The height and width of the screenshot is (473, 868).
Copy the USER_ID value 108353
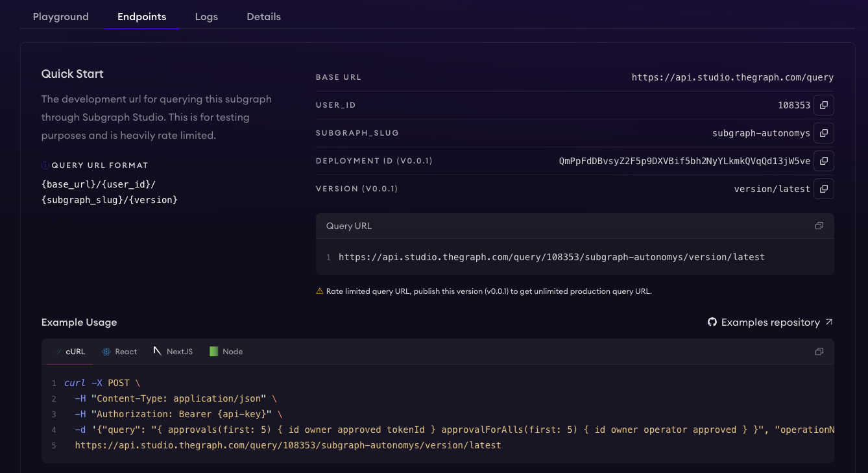[x=824, y=105]
